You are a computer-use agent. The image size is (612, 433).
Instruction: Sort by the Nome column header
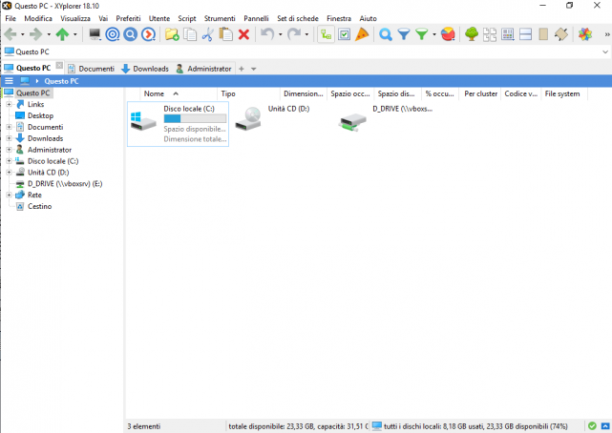pos(178,94)
